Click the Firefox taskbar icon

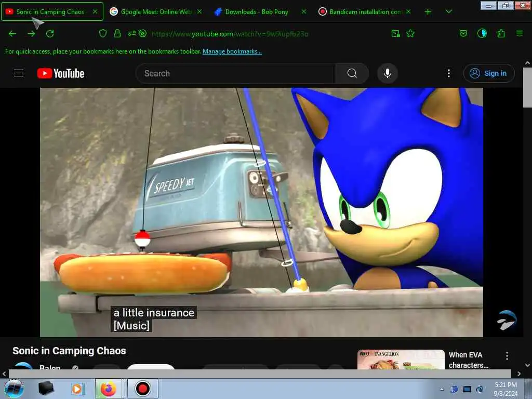pyautogui.click(x=108, y=389)
